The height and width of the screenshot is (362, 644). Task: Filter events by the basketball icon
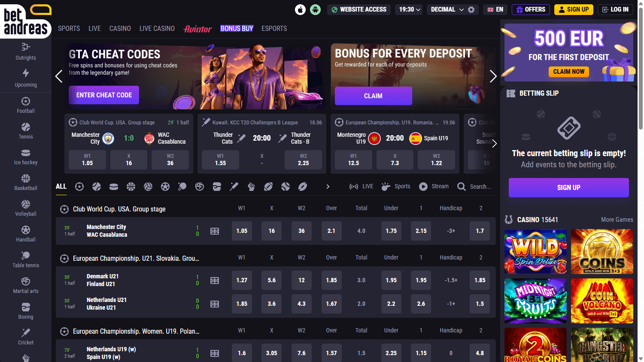coord(131,187)
